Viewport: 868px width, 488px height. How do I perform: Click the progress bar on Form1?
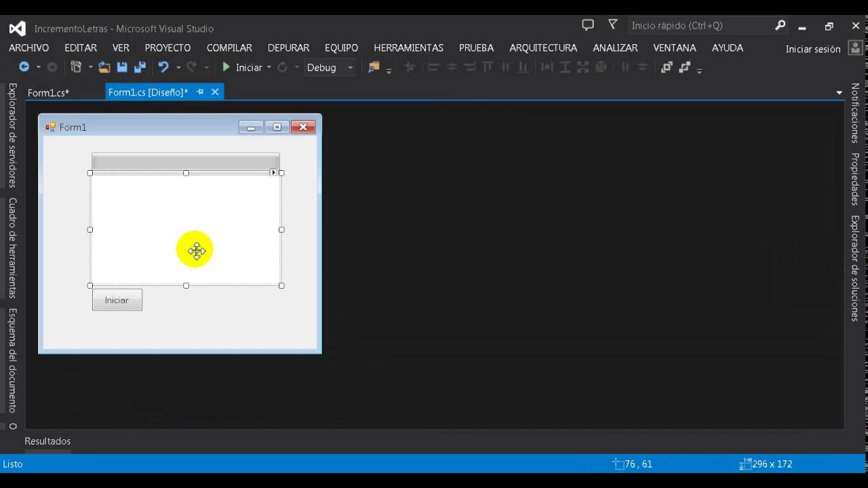tap(186, 162)
